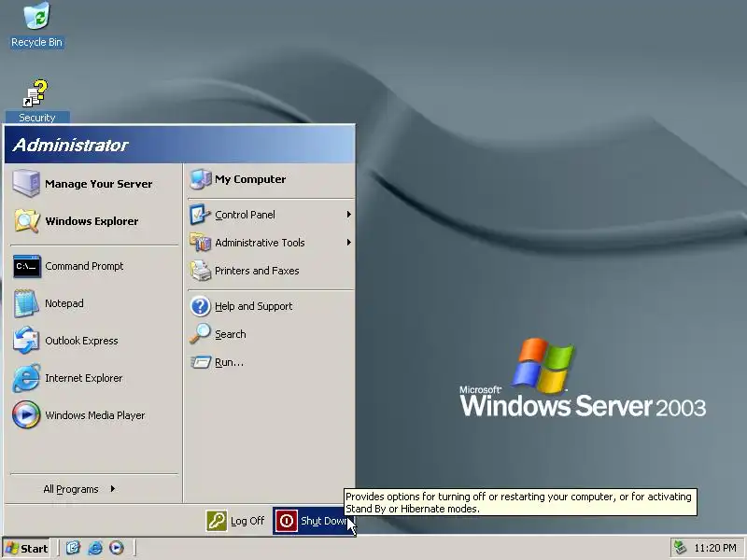Click the Shut Down label
Screen dimensions: 747x560
[x=324, y=521]
